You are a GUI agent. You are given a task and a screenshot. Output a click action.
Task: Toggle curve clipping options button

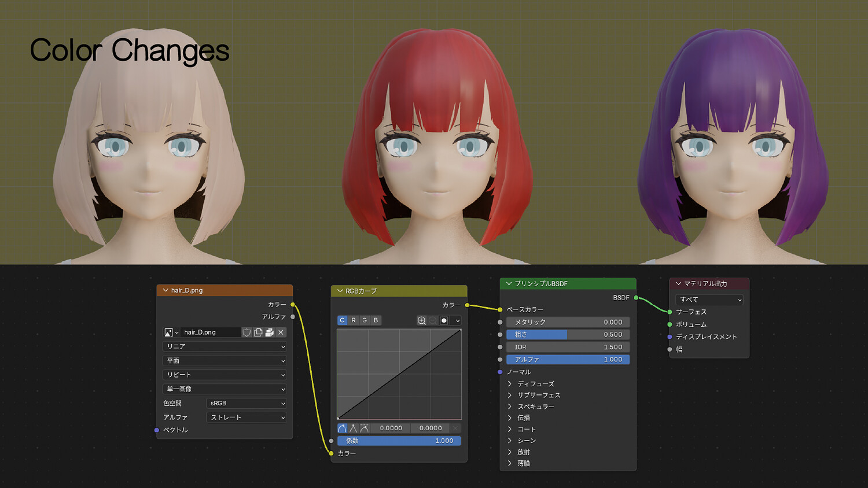pos(444,320)
